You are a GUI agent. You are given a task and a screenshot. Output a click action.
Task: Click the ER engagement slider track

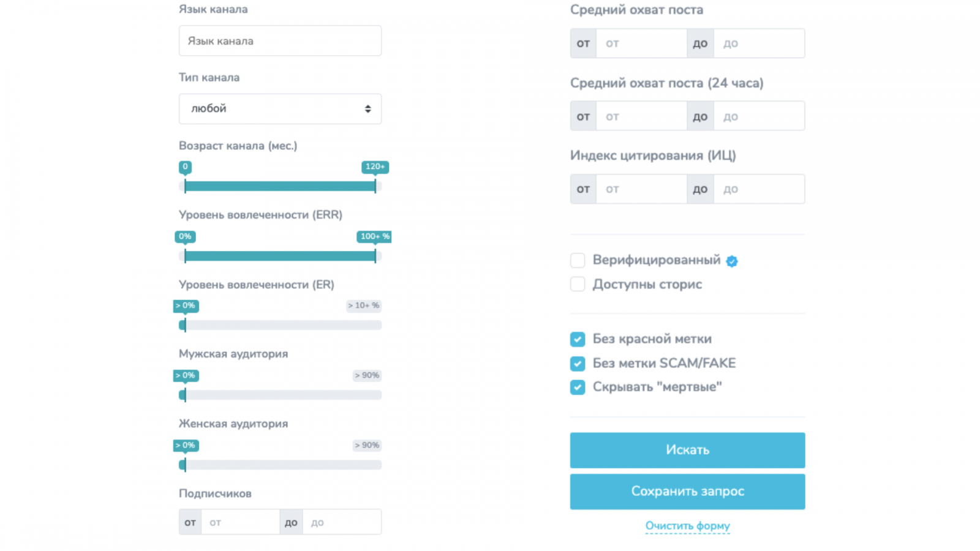point(282,325)
